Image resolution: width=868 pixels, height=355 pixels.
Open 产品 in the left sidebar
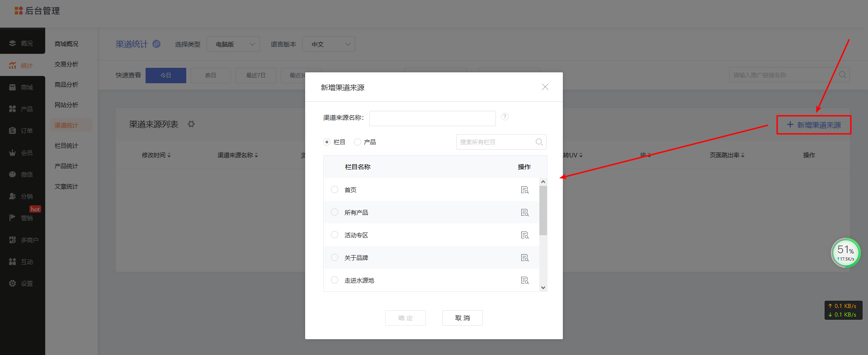click(23, 109)
